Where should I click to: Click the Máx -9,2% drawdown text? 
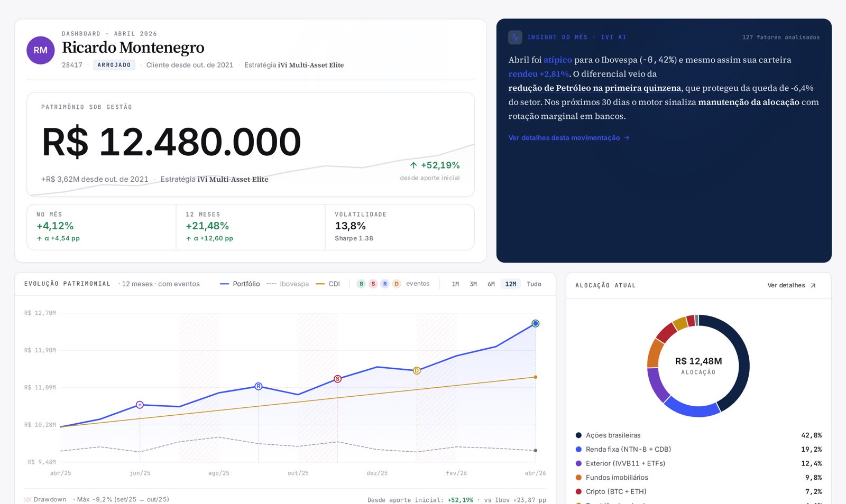point(123,500)
